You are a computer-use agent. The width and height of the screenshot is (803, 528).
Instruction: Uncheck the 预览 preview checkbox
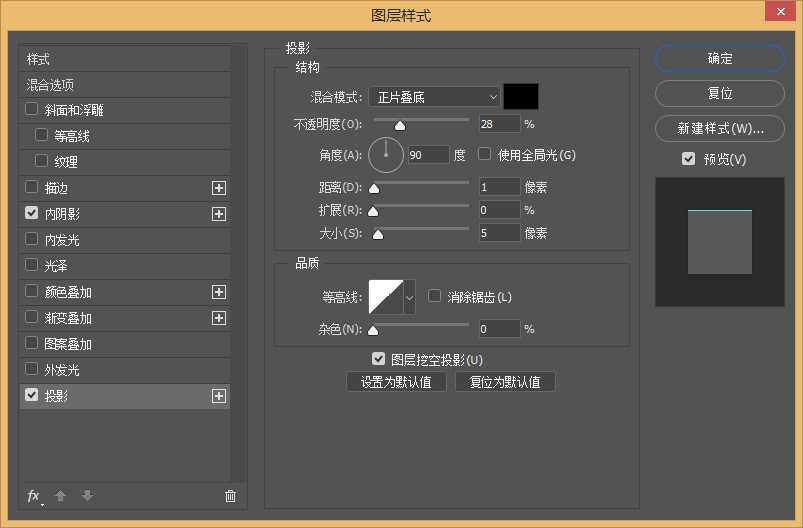[x=688, y=159]
